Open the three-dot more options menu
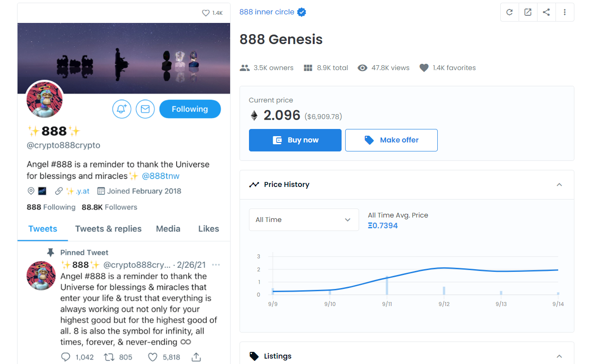591x364 pixels. 565,12
